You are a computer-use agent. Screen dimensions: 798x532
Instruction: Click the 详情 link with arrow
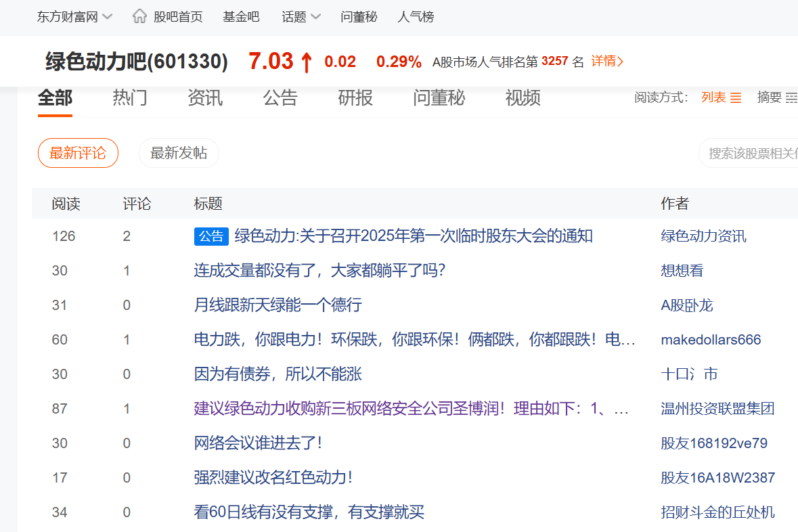[607, 61]
